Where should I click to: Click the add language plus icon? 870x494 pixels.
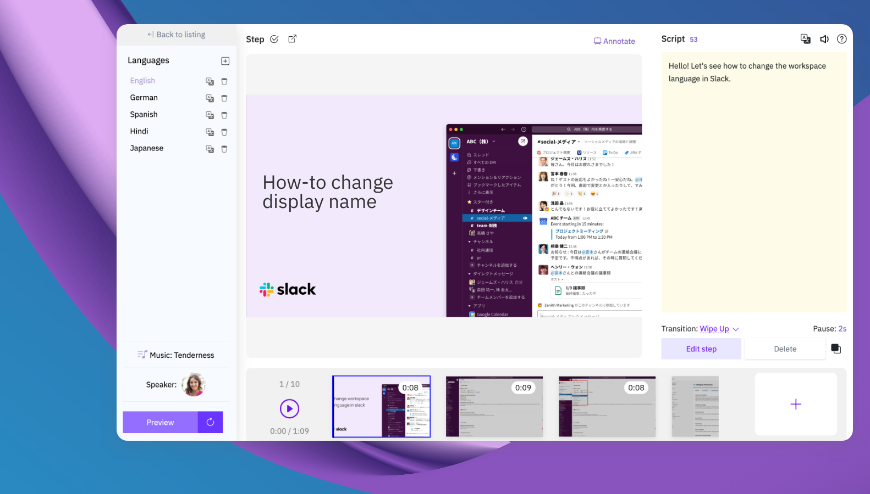(225, 61)
